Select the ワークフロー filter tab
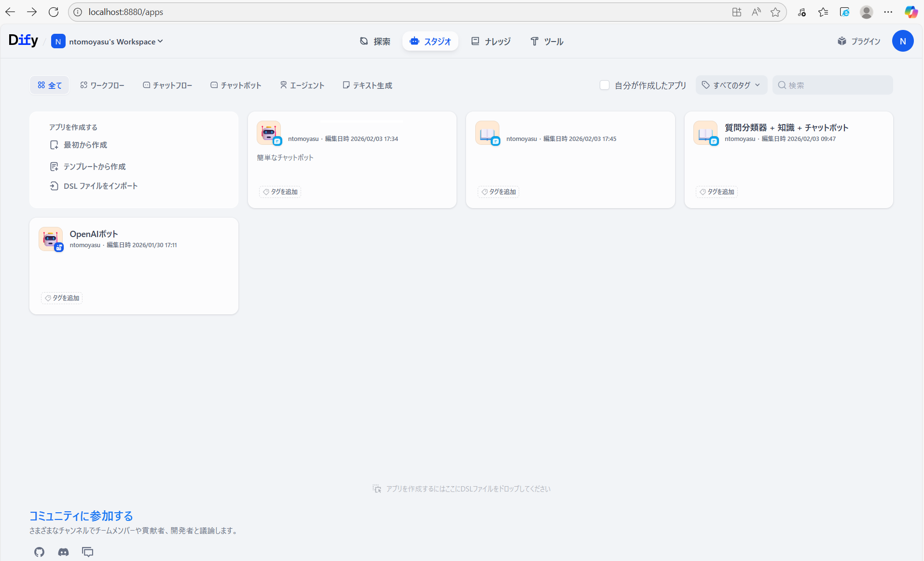924x561 pixels. pyautogui.click(x=102, y=85)
